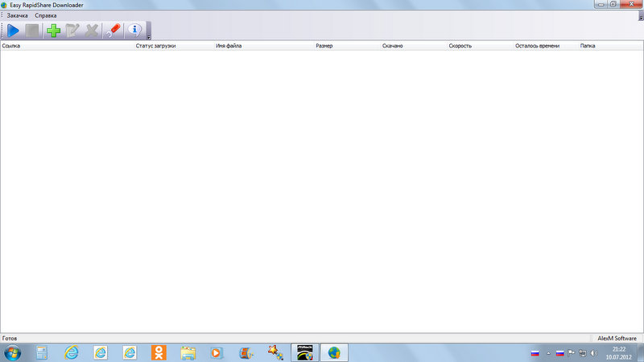Start downloads with the blue play button

click(x=13, y=31)
